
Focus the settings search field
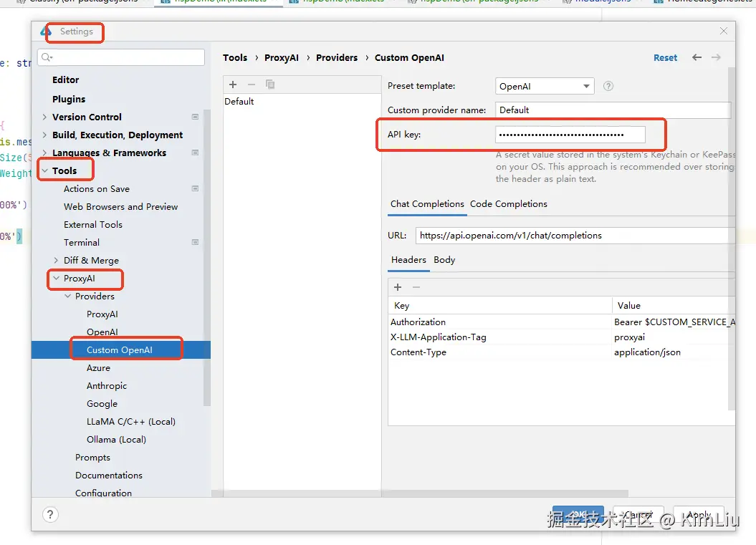point(121,57)
